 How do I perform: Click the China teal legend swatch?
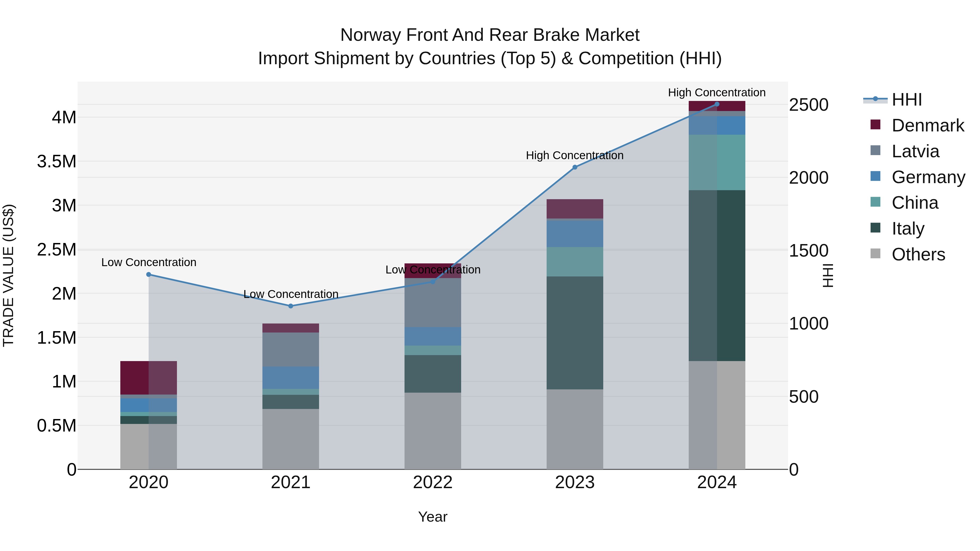click(x=875, y=202)
